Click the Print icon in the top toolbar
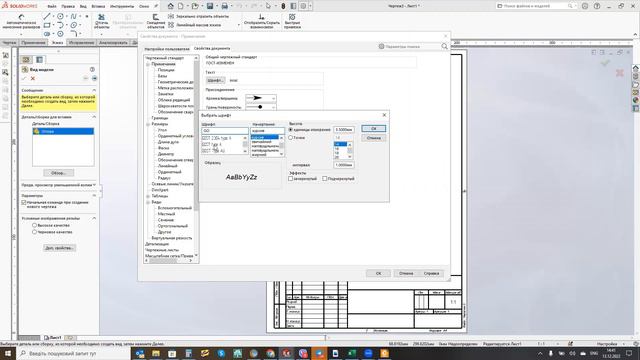Image resolution: width=640 pixels, height=360 pixels. pyautogui.click(x=224, y=6)
